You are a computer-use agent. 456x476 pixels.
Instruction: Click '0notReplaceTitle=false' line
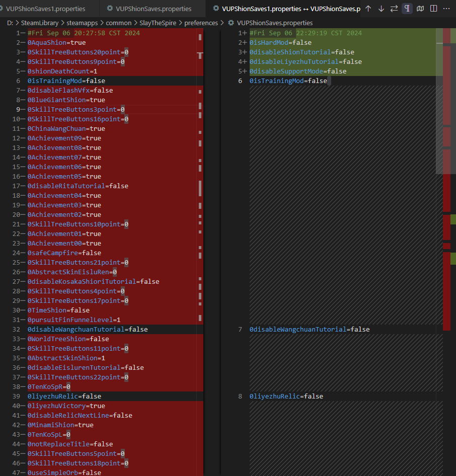70,444
